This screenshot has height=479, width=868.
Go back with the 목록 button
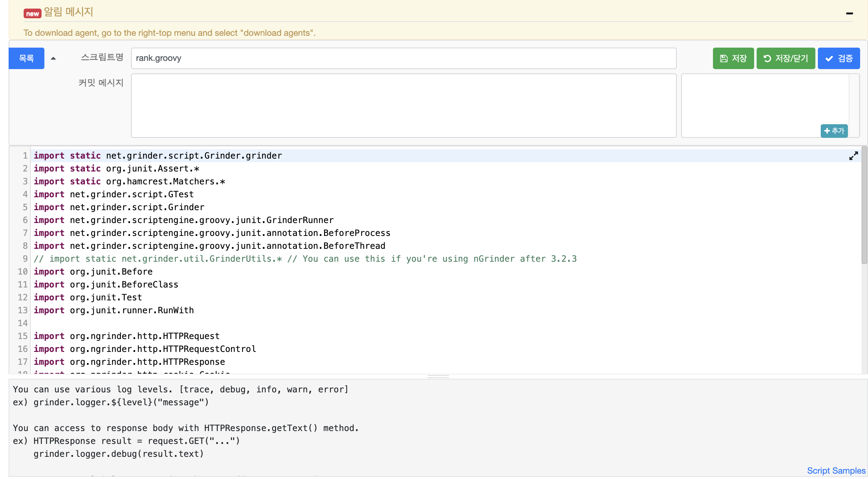pyautogui.click(x=26, y=58)
